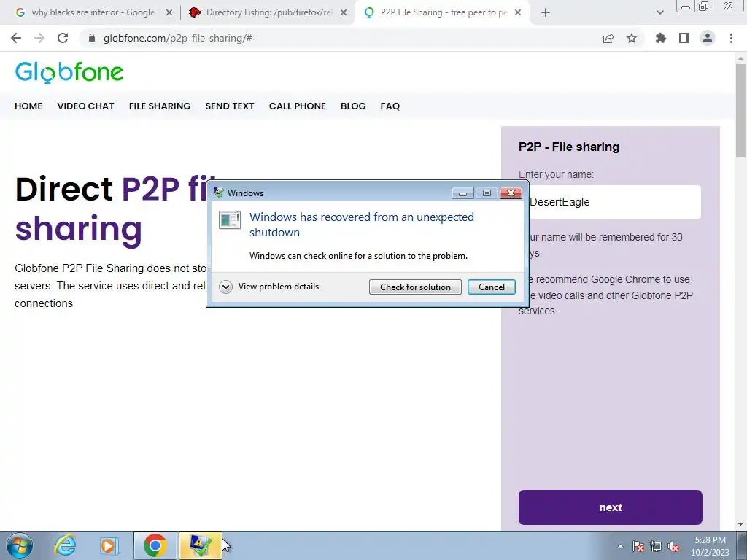Reload the page with the refresh icon
The image size is (747, 560).
[x=63, y=38]
